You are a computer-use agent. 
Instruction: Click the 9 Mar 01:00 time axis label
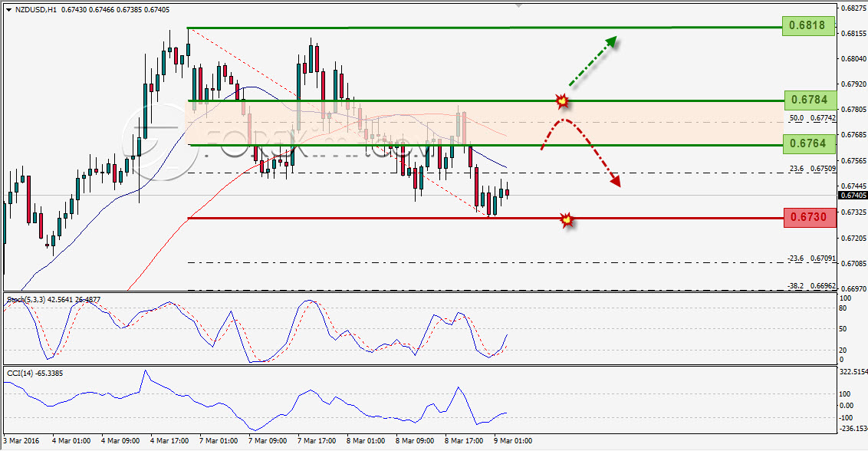tap(512, 441)
